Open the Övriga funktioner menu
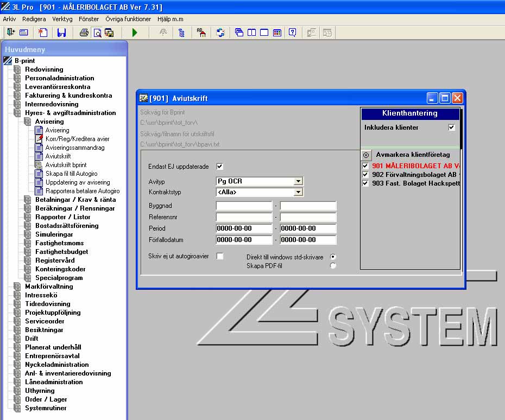This screenshot has height=420, width=505. 128,19
